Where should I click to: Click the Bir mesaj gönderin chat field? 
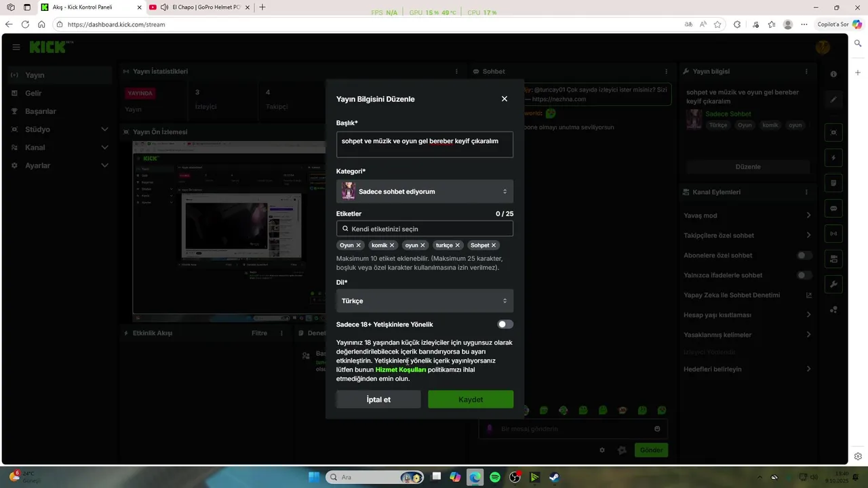[573, 428]
